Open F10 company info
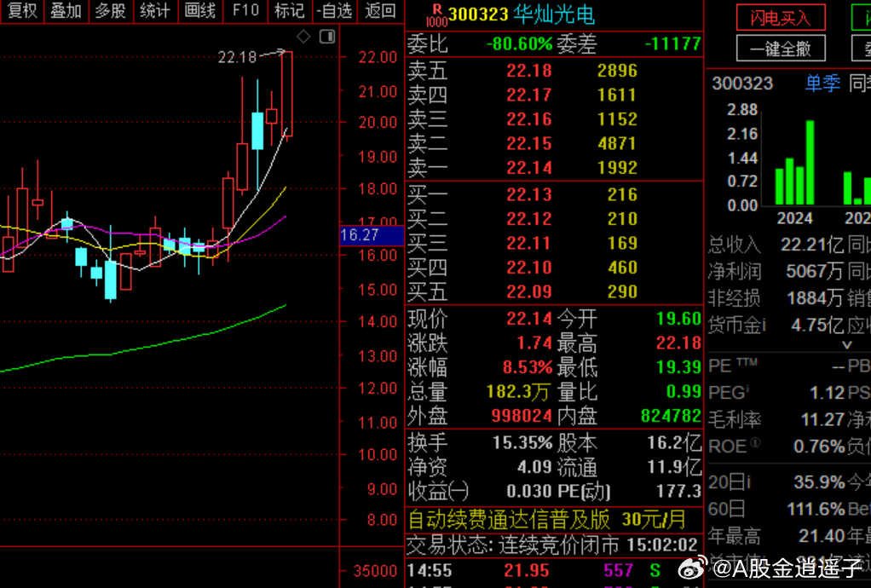The height and width of the screenshot is (588, 871). click(x=245, y=10)
